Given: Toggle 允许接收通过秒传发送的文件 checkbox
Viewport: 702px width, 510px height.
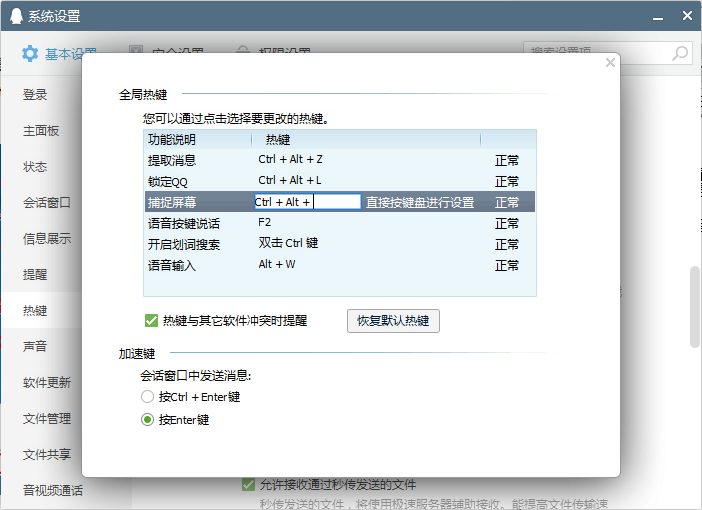Looking at the screenshot, I should point(248,485).
